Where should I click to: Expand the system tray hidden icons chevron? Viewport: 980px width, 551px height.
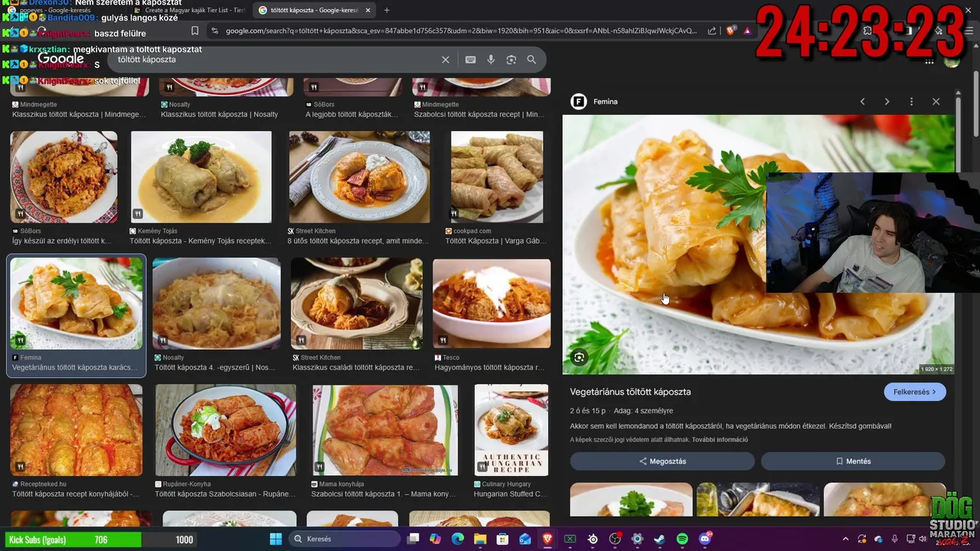point(845,539)
